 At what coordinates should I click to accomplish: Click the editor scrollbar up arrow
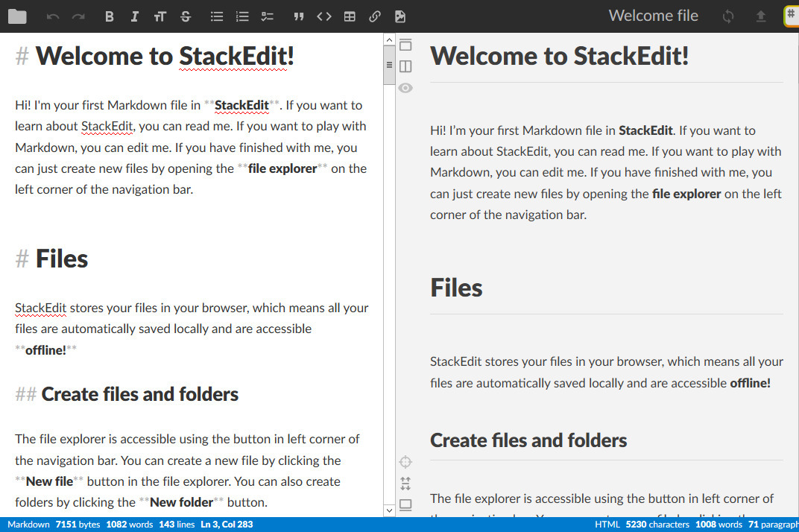389,39
